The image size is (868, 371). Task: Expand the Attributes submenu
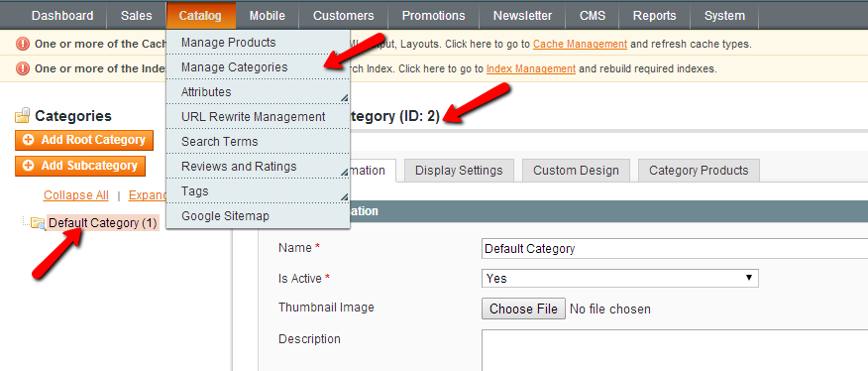pos(258,92)
